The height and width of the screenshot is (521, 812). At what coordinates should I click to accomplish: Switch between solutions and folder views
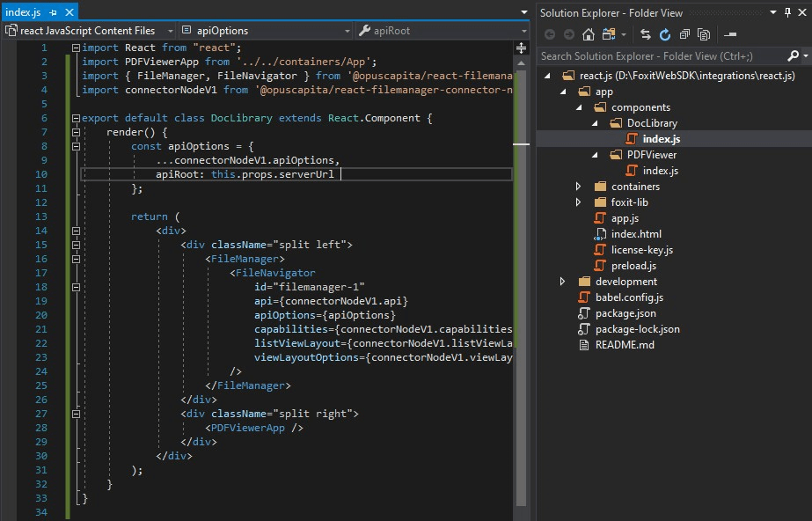pyautogui.click(x=609, y=34)
